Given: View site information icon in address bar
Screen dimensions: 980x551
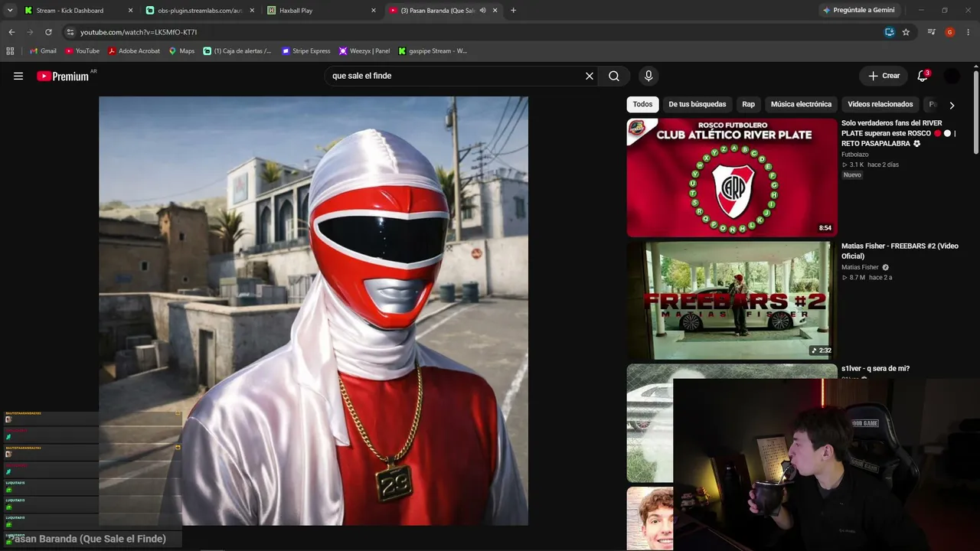Looking at the screenshot, I should click(70, 32).
